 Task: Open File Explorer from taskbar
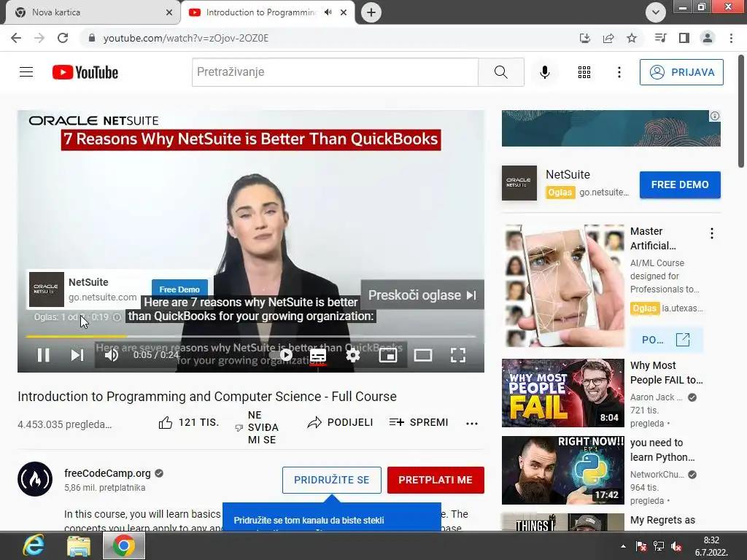point(79,545)
